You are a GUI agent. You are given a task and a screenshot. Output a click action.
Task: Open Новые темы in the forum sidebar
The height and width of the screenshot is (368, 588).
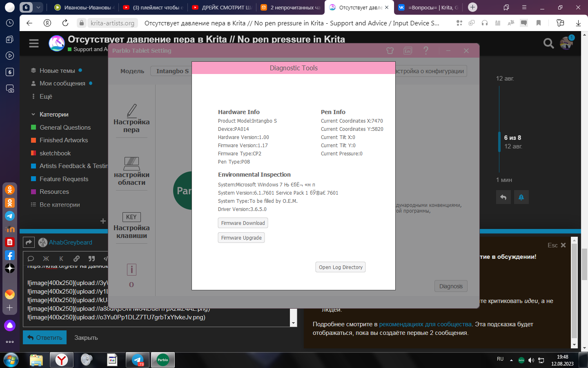58,71
